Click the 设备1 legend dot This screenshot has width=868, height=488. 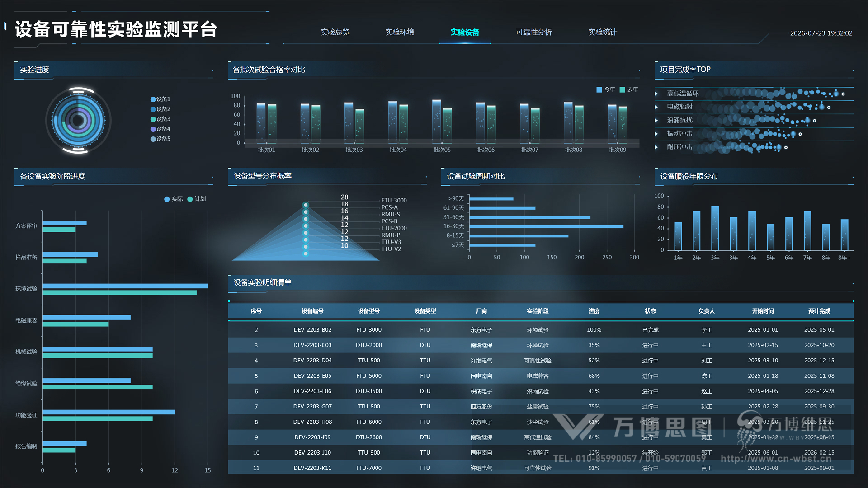153,99
